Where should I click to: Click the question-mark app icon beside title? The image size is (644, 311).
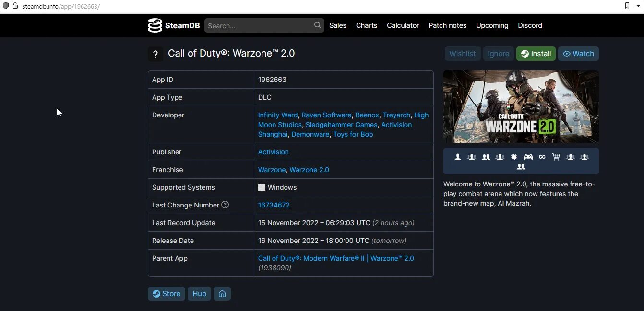click(x=155, y=54)
